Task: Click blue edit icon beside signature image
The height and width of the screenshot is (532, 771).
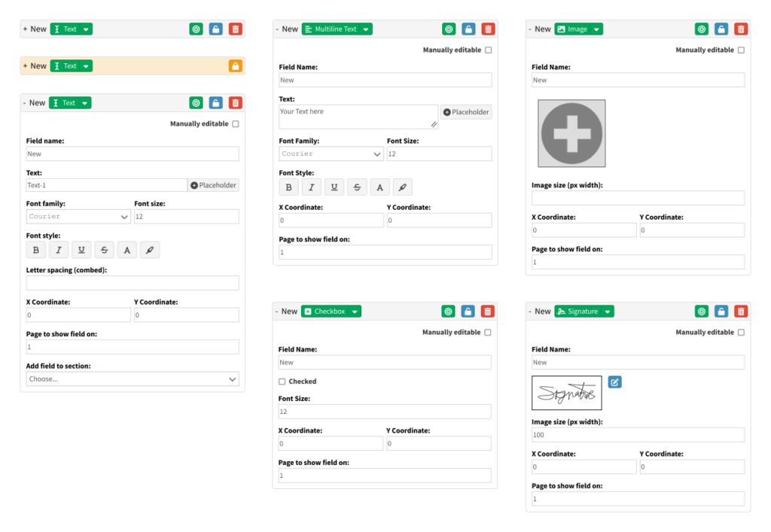Action: click(x=614, y=382)
